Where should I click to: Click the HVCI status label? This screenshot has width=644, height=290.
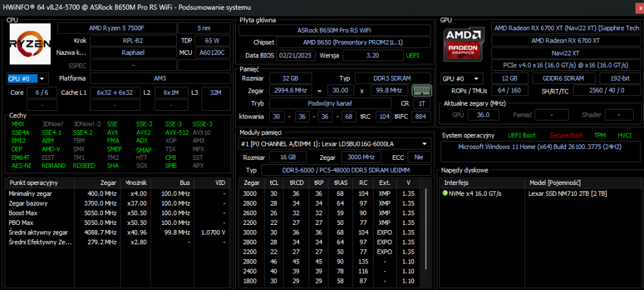pyautogui.click(x=625, y=135)
